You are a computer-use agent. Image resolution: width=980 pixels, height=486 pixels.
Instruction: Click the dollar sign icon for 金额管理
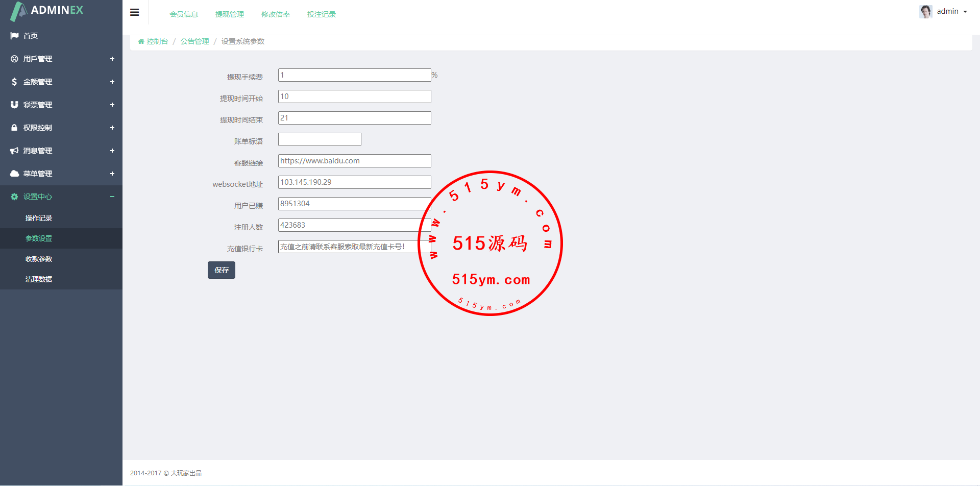pyautogui.click(x=14, y=82)
